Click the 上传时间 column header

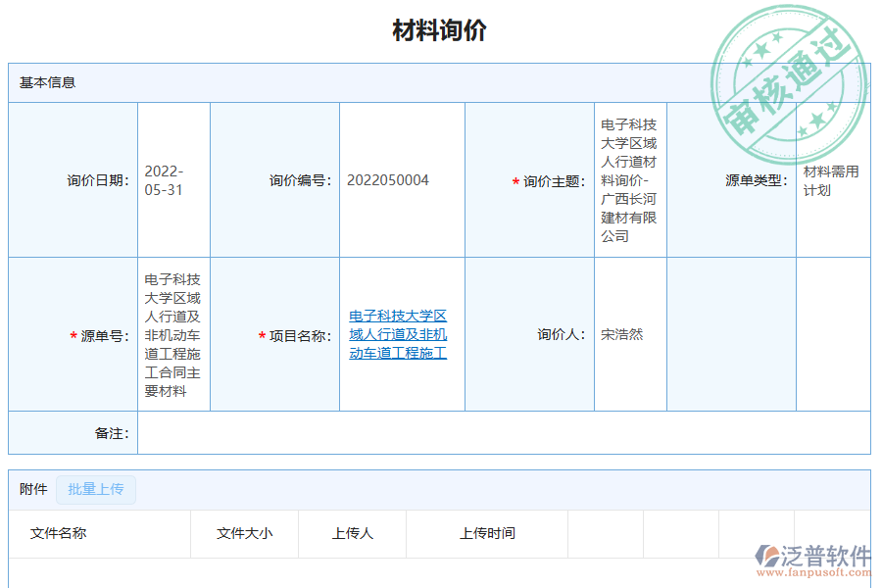[486, 534]
